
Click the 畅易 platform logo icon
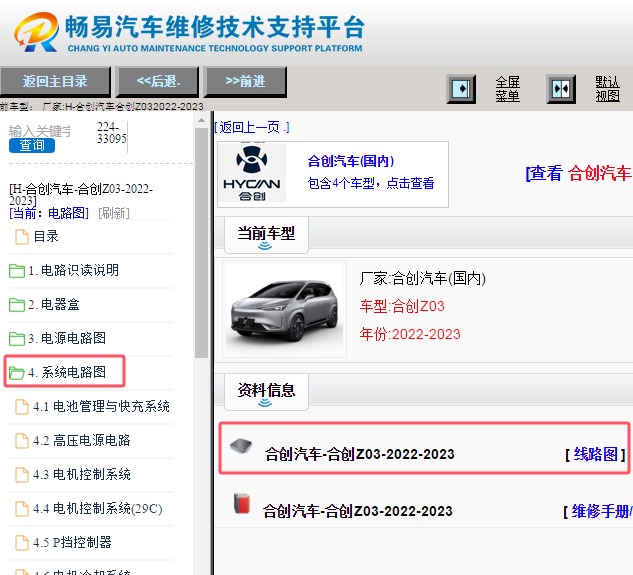(x=37, y=32)
